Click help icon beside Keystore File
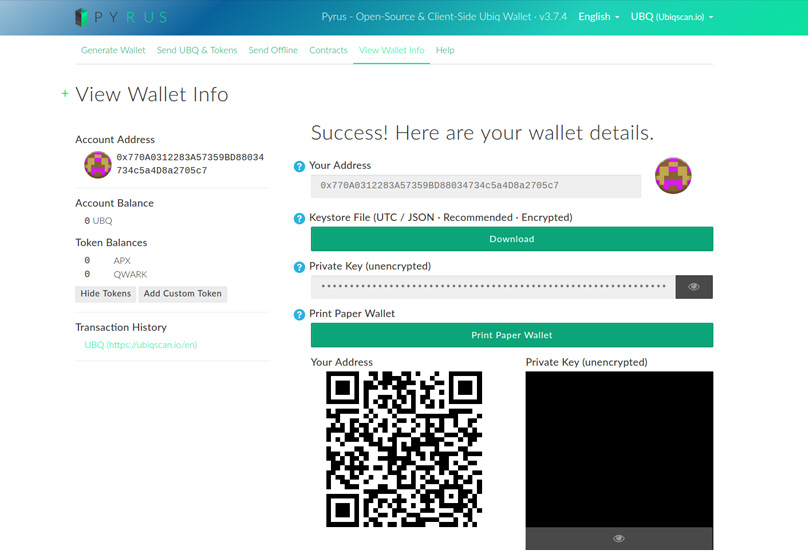 (299, 219)
